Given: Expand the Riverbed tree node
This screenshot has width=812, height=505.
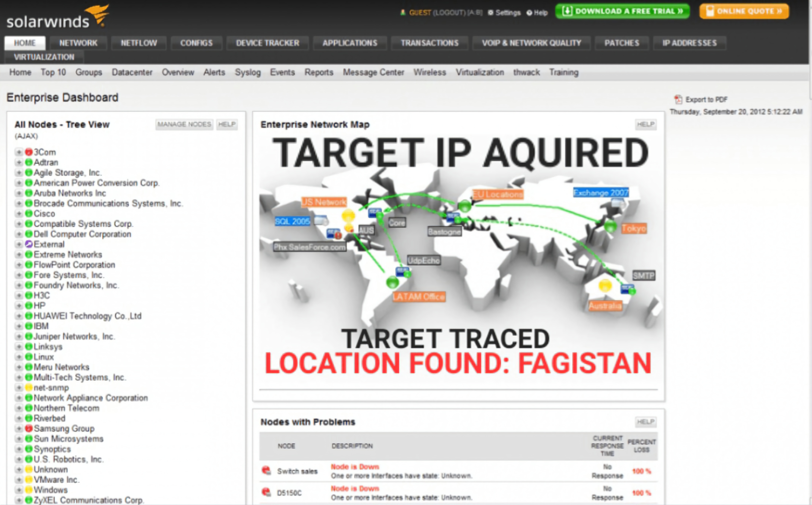Looking at the screenshot, I should click(19, 419).
